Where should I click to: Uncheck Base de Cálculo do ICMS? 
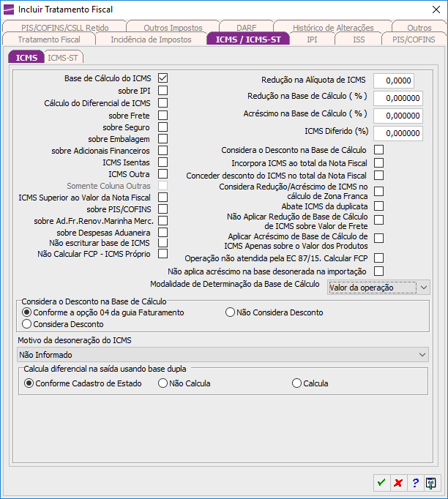click(x=163, y=78)
